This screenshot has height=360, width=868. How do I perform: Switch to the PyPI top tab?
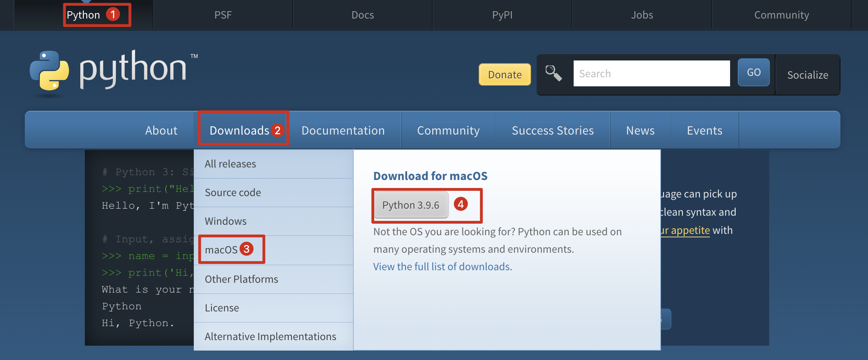click(502, 15)
